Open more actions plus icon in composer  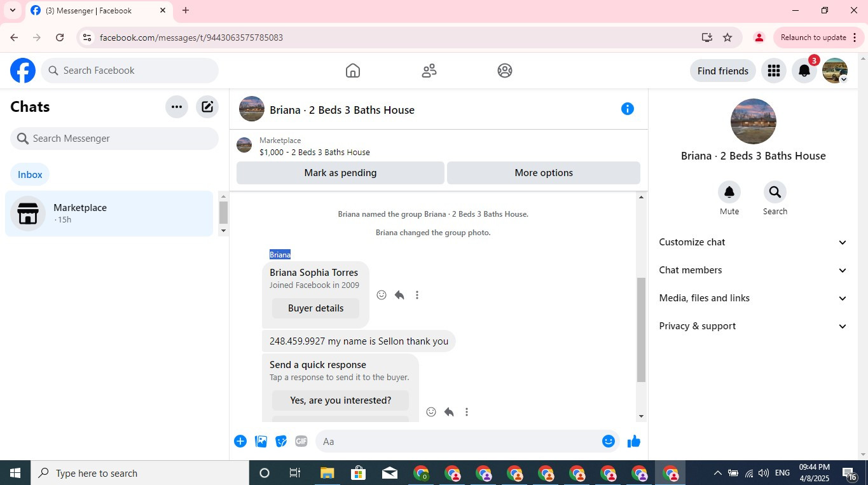[240, 441]
